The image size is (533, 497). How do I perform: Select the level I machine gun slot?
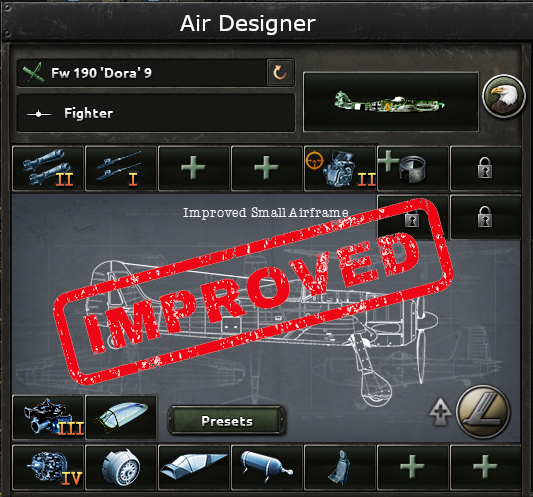pyautogui.click(x=121, y=168)
